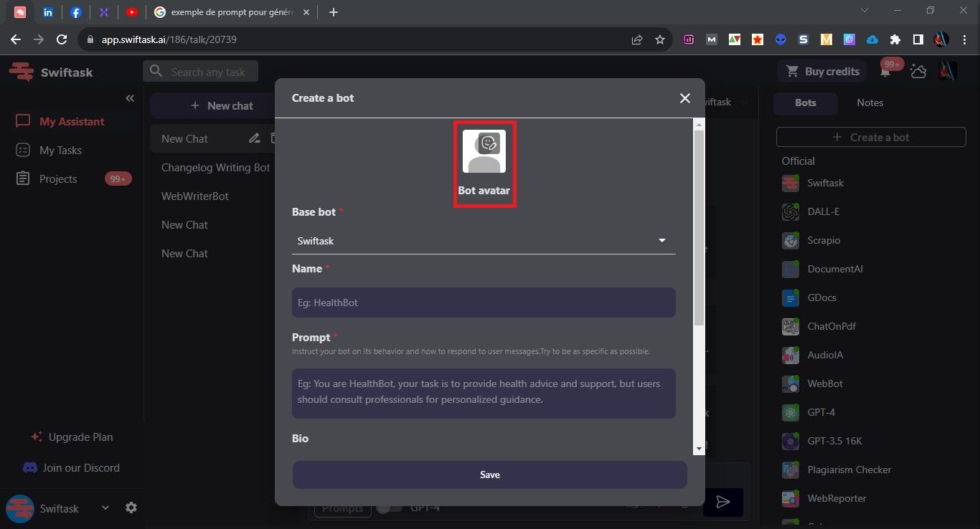Click the Name input field

pyautogui.click(x=484, y=302)
